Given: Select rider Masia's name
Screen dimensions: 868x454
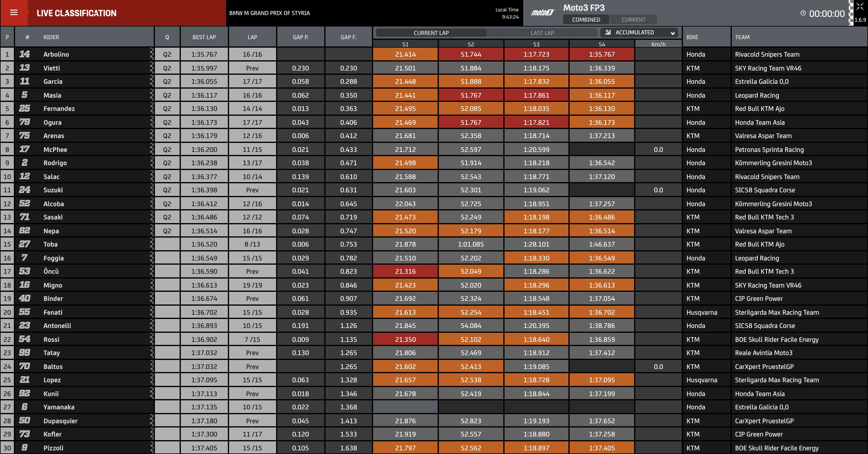Looking at the screenshot, I should coord(52,95).
